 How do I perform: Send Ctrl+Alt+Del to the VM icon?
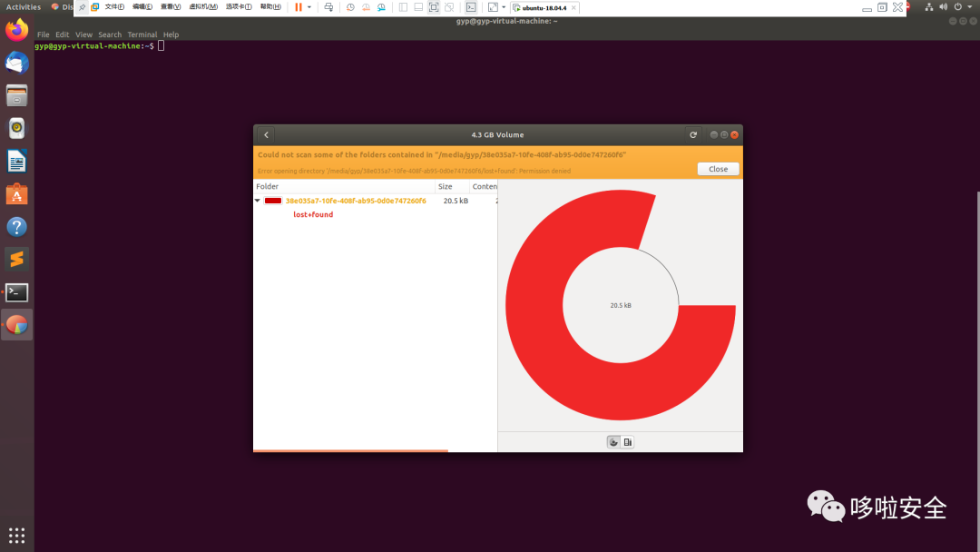(328, 7)
